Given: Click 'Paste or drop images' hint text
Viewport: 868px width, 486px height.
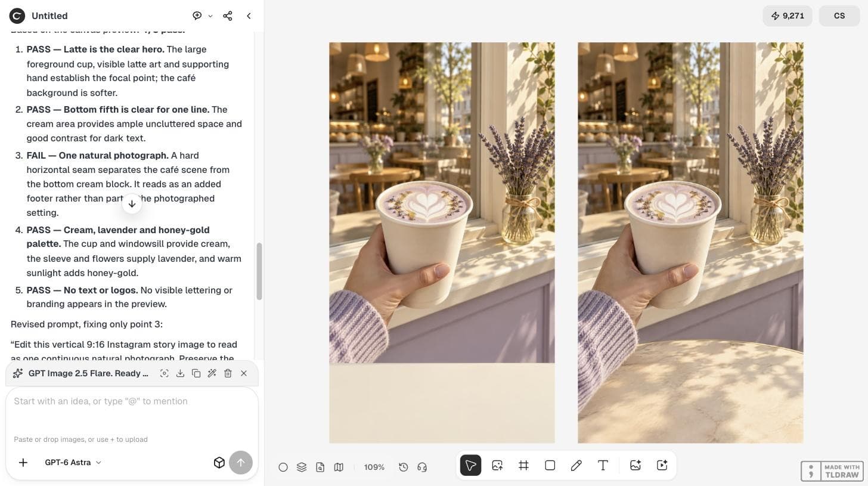Looking at the screenshot, I should [x=80, y=439].
